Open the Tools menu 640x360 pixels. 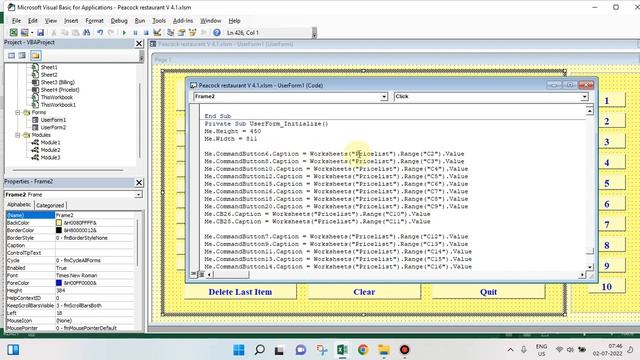pos(159,21)
